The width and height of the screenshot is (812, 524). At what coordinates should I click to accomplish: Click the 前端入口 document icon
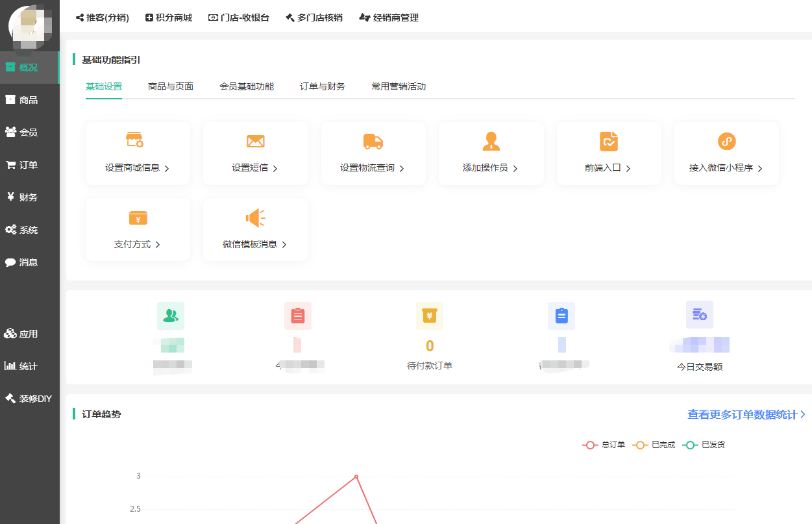click(609, 141)
